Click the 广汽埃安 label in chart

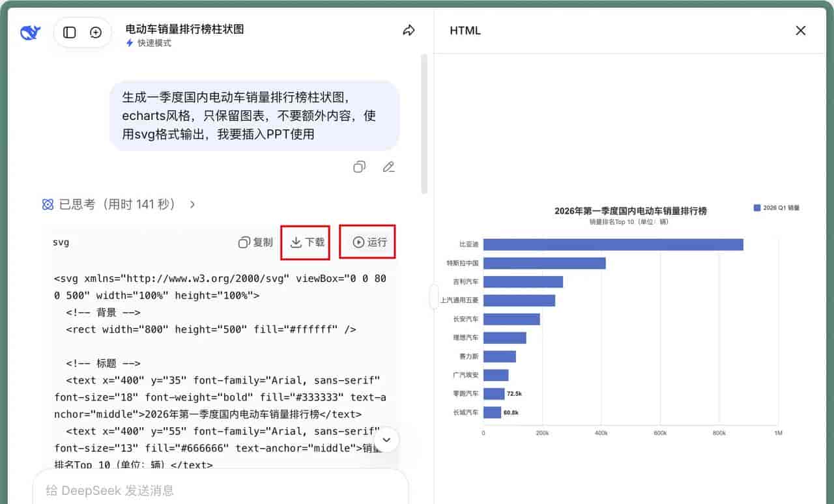[466, 375]
